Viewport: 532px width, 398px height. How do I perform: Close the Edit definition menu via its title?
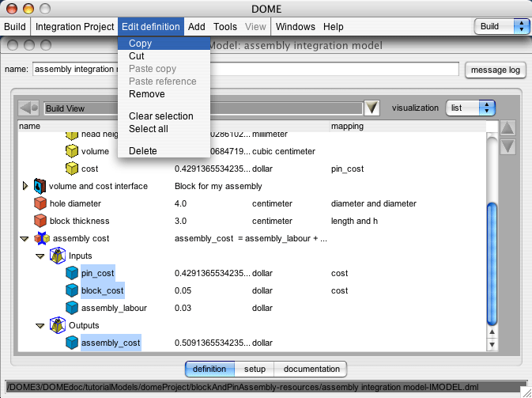[x=151, y=26]
